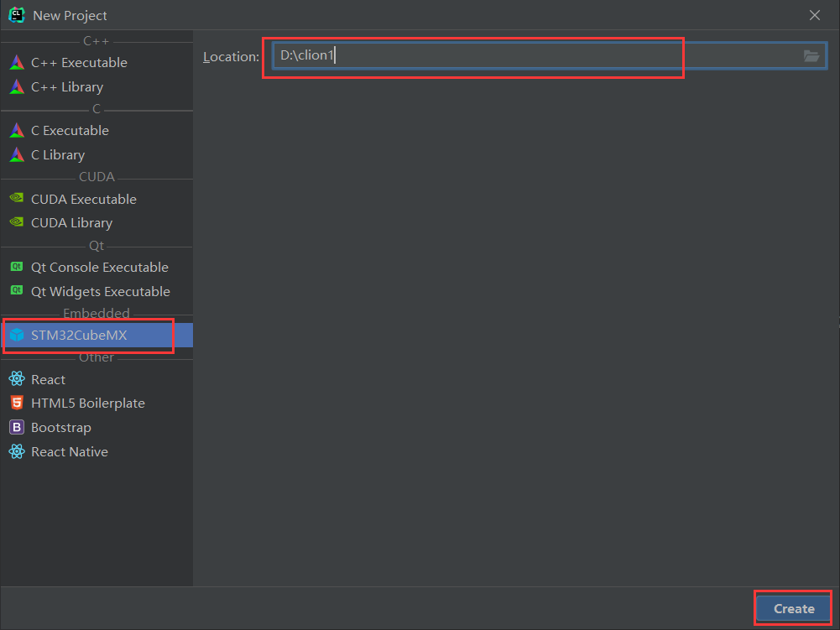This screenshot has width=840, height=630.
Task: Choose React project template
Action: pyautogui.click(x=97, y=379)
